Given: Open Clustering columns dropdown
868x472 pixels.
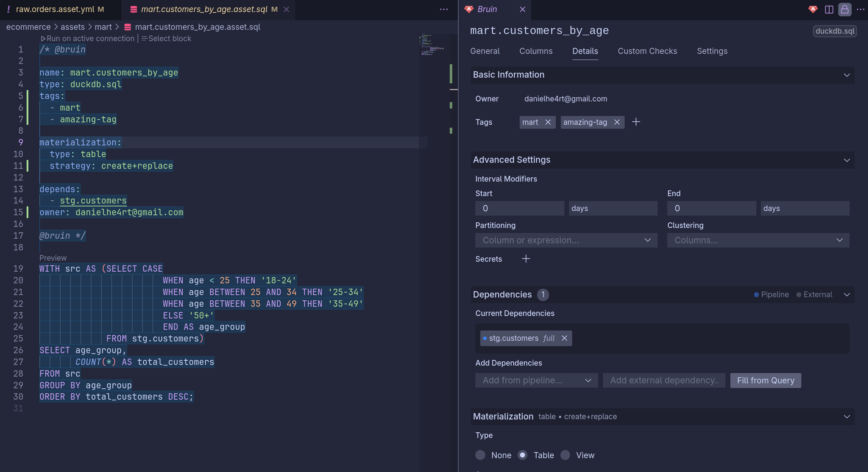Looking at the screenshot, I should pos(758,240).
